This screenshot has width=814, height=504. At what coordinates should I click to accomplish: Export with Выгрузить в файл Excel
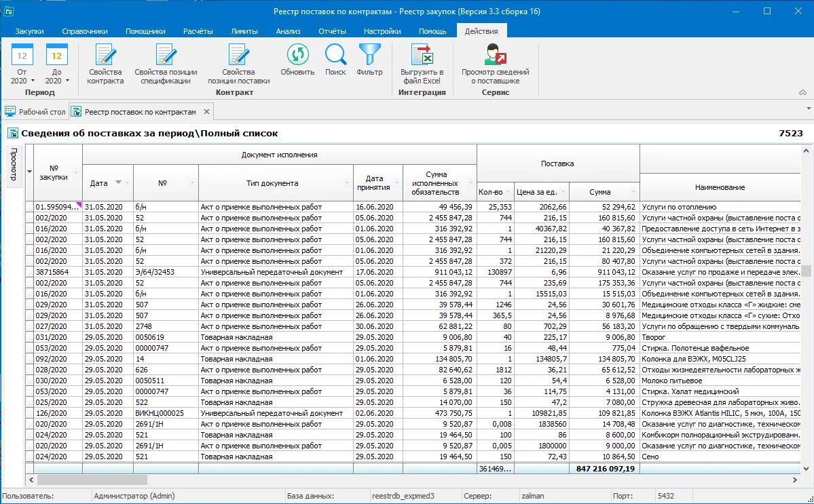tap(422, 64)
